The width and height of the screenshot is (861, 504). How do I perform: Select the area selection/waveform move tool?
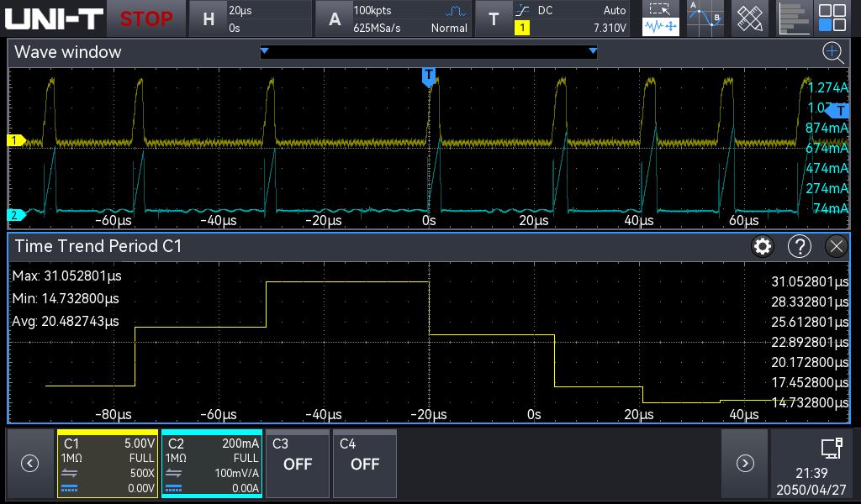(661, 18)
